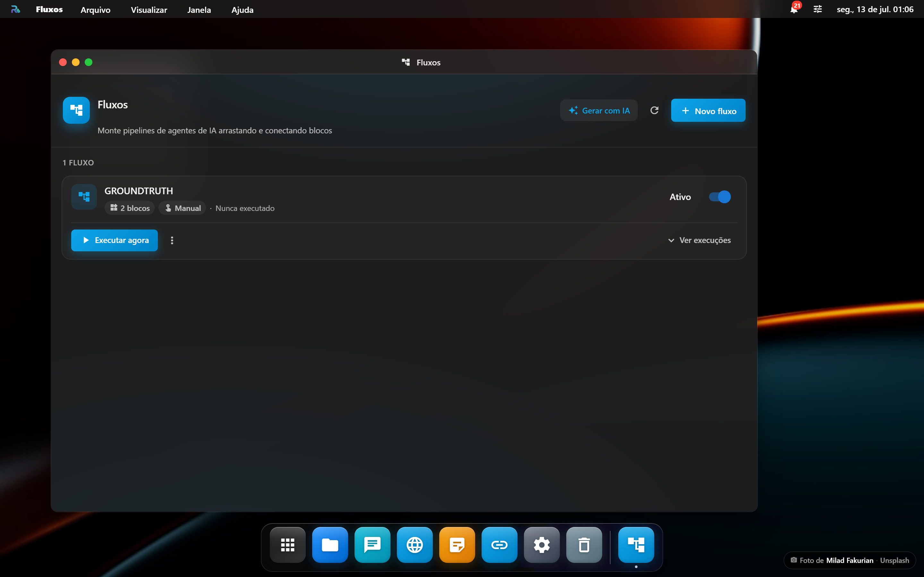Open the Janela menu
The image size is (924, 577).
tap(199, 10)
